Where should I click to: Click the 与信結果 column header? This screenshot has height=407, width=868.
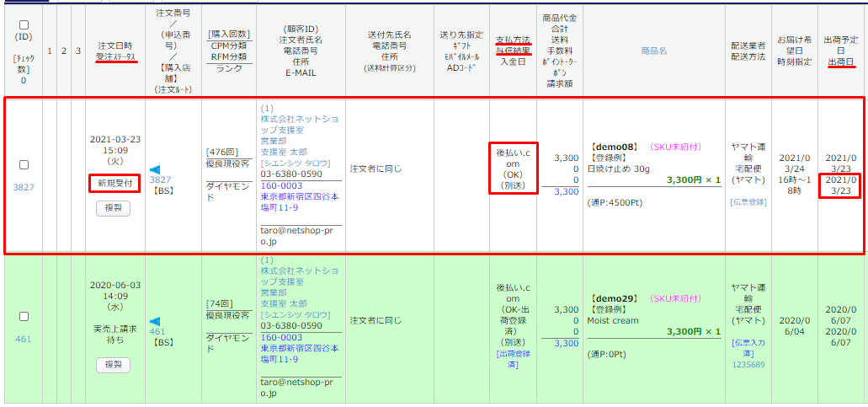[x=514, y=51]
